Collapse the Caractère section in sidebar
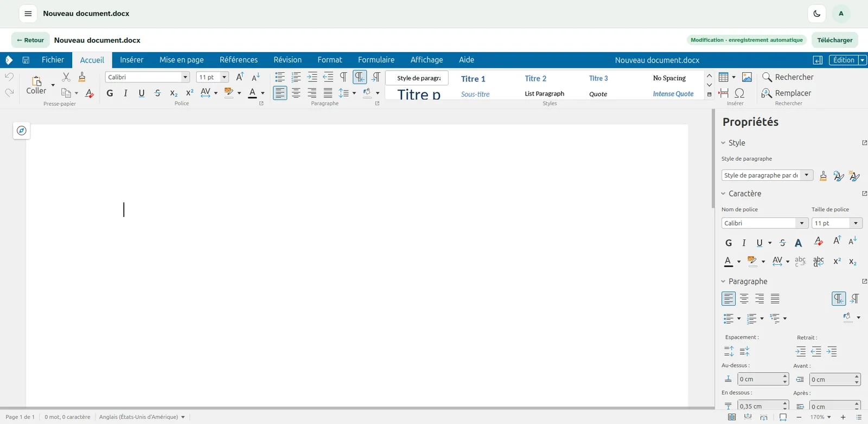 (723, 193)
